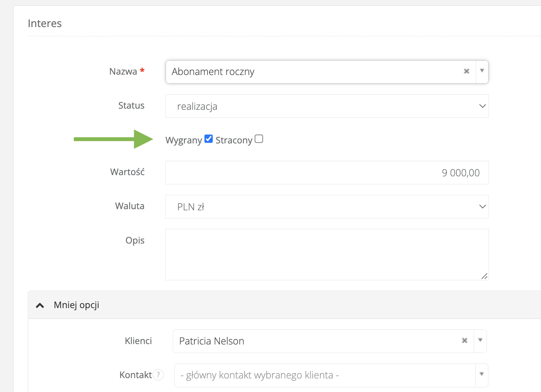
Task: Click inside the Opis text area
Action: (x=327, y=254)
